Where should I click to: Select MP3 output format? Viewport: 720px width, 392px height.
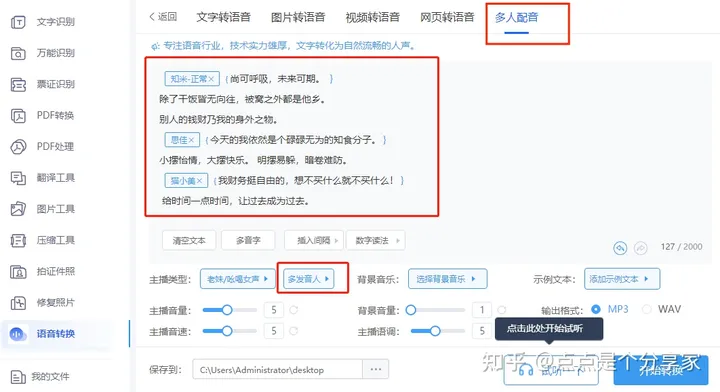596,309
